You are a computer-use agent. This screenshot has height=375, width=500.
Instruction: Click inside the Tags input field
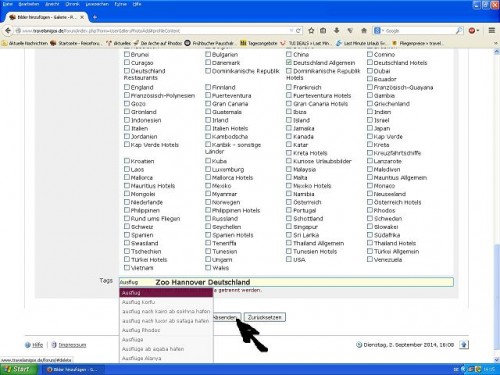tap(286, 282)
